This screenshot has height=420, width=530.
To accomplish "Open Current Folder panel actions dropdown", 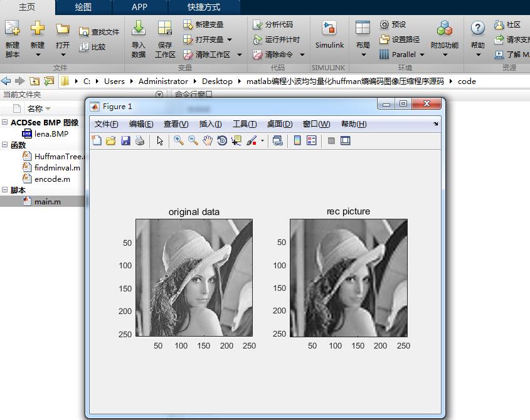I will coord(159,94).
